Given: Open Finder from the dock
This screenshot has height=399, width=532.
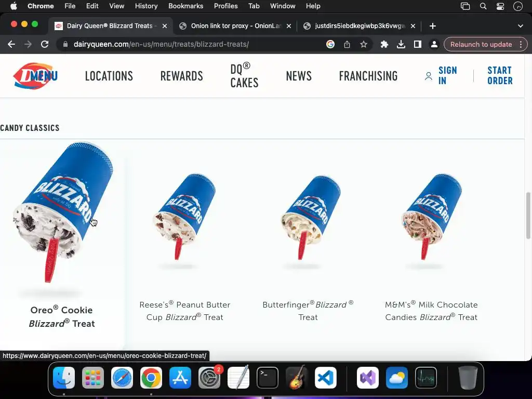Looking at the screenshot, I should 64,378.
